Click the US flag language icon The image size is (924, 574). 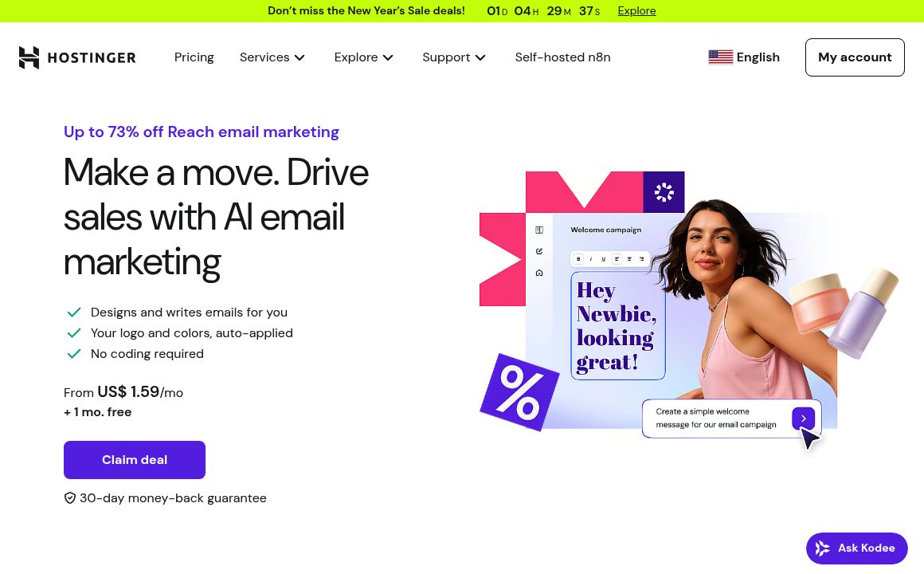[x=720, y=57]
